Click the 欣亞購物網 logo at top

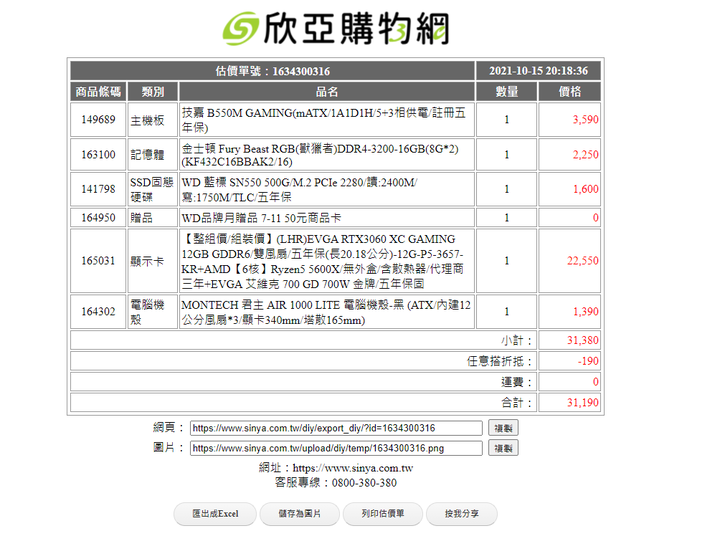coord(336,28)
